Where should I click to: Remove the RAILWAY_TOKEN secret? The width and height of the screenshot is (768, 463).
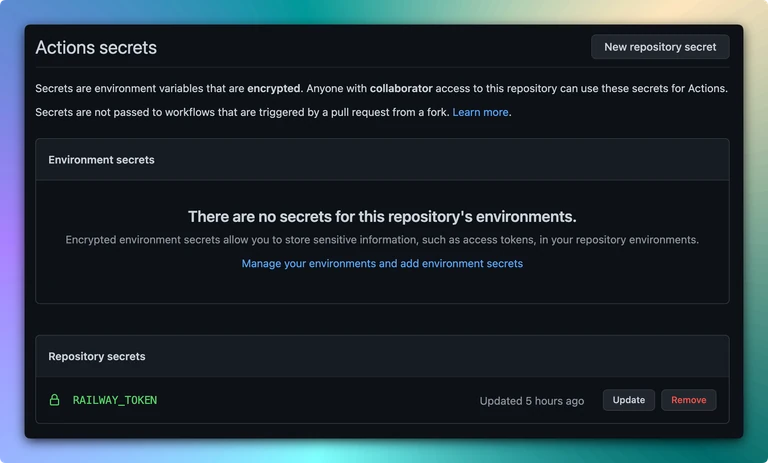[688, 400]
